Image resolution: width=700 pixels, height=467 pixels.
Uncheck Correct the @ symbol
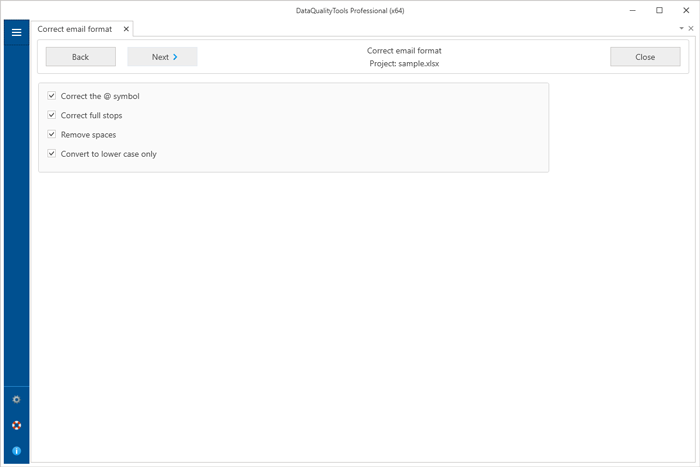point(52,96)
